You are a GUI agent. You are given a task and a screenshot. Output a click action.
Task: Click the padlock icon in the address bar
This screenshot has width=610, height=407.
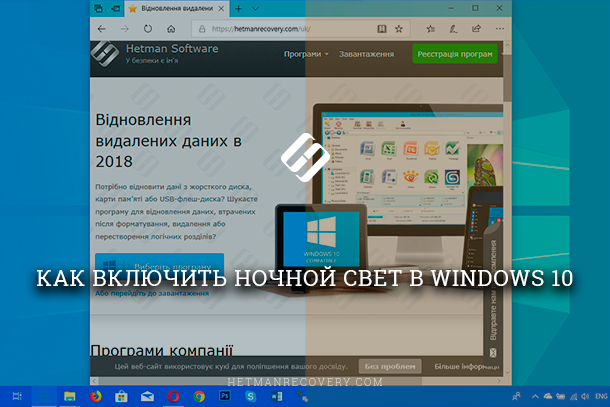point(202,29)
